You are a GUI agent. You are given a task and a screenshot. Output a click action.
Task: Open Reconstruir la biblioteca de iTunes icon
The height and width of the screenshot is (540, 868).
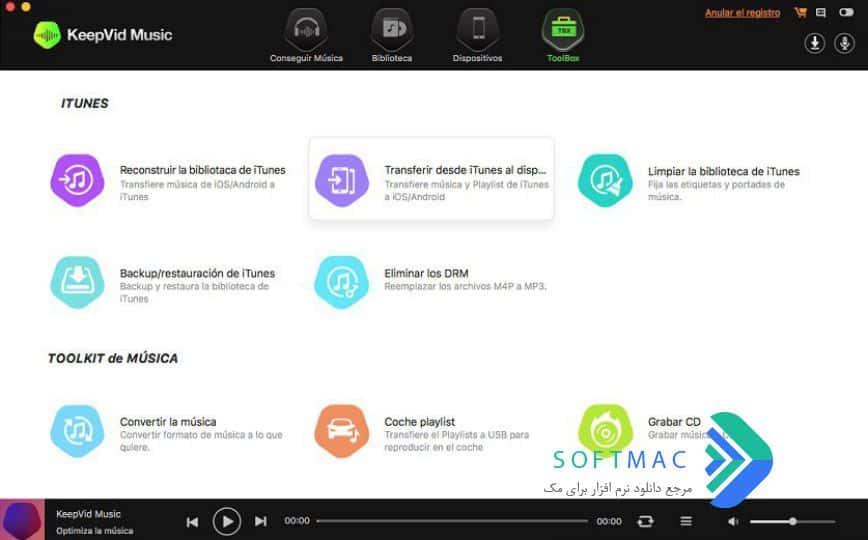78,181
